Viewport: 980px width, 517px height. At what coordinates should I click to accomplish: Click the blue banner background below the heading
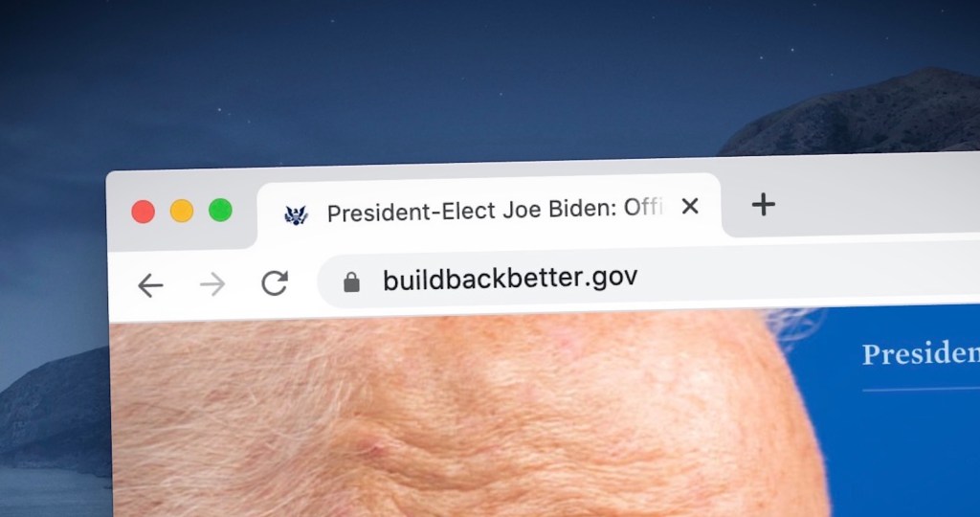coord(906,457)
